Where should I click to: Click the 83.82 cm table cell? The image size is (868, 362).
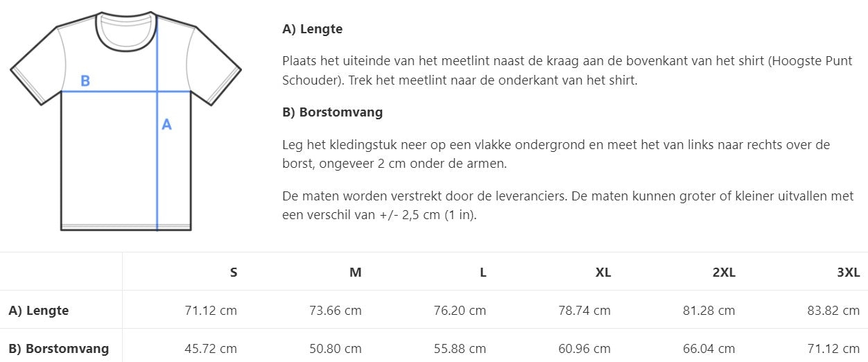click(x=833, y=310)
